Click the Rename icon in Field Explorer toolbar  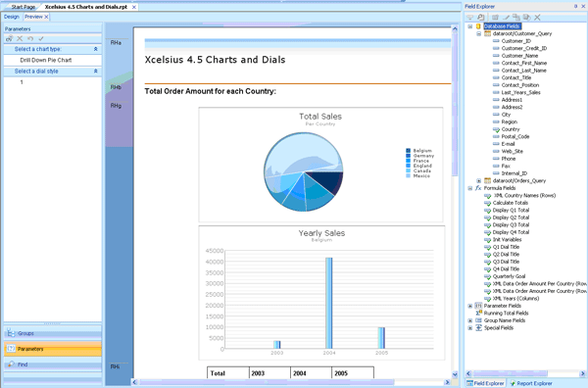[527, 18]
